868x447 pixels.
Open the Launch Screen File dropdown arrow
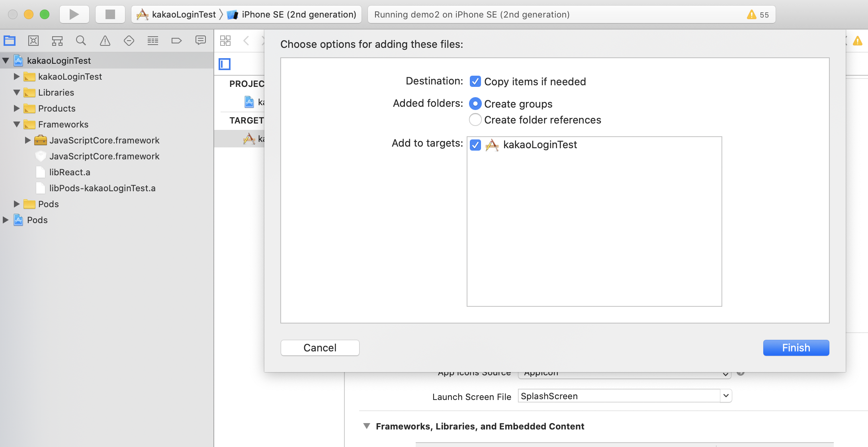pyautogui.click(x=726, y=396)
